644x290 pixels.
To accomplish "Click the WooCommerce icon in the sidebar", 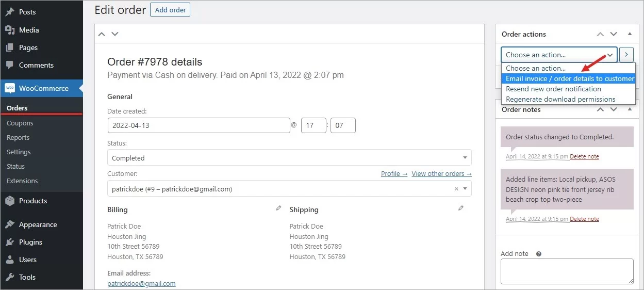I will point(10,88).
